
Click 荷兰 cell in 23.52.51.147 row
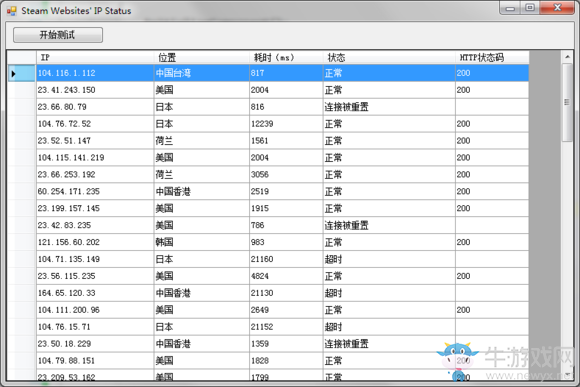click(202, 141)
